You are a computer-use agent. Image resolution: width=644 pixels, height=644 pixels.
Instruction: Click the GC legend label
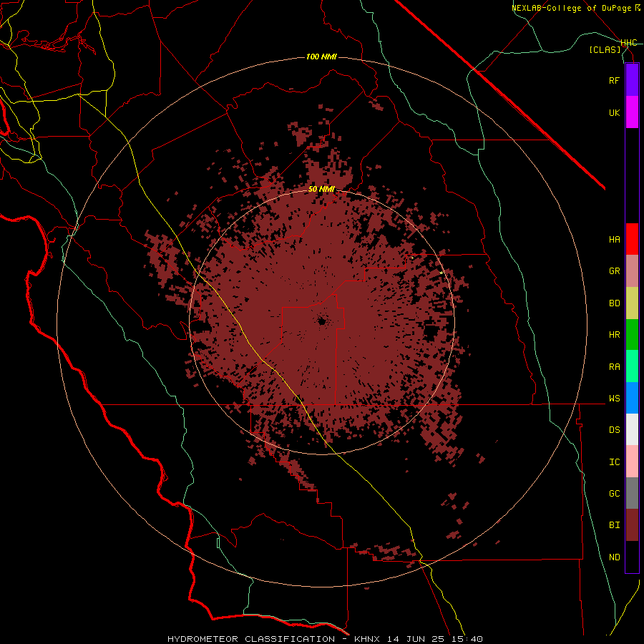[x=615, y=494]
